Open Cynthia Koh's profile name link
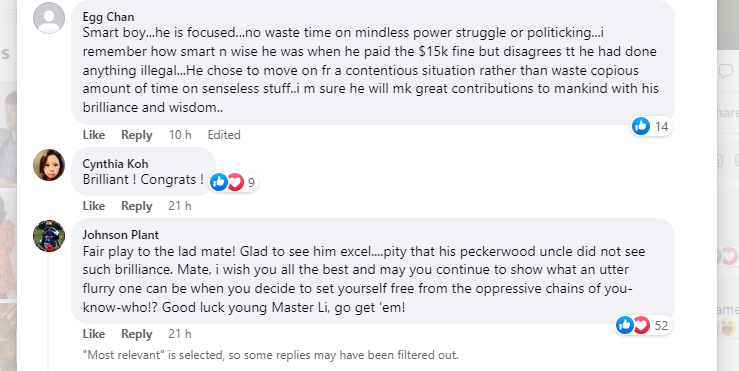Viewport: 739px width, 371px height. [x=115, y=164]
